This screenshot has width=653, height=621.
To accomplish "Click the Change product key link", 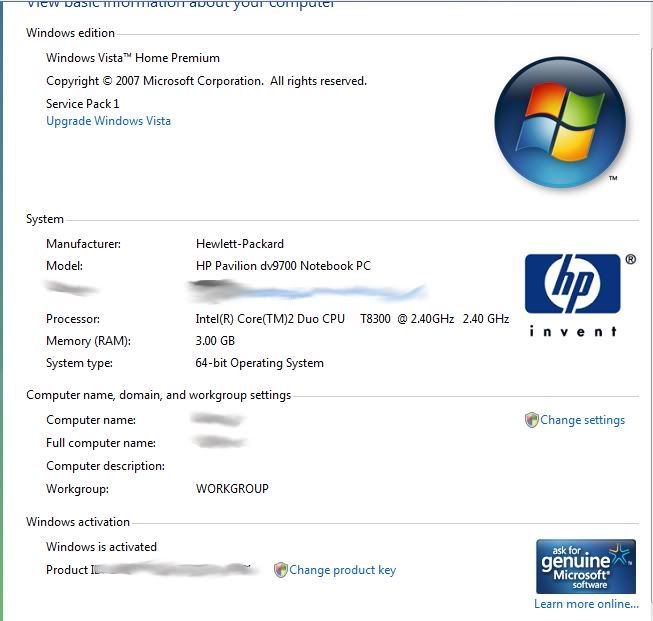I will (x=342, y=570).
